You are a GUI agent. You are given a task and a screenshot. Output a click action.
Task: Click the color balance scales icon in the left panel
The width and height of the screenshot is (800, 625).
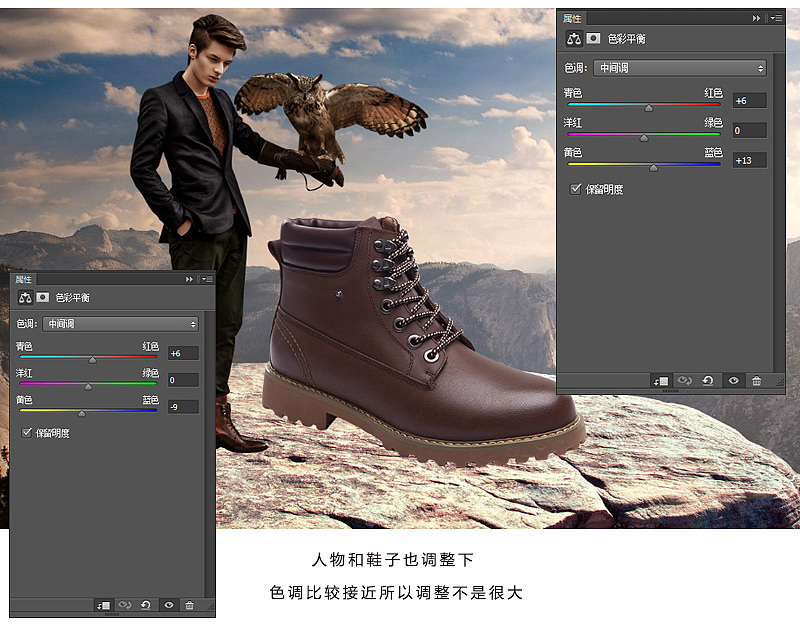coord(25,297)
